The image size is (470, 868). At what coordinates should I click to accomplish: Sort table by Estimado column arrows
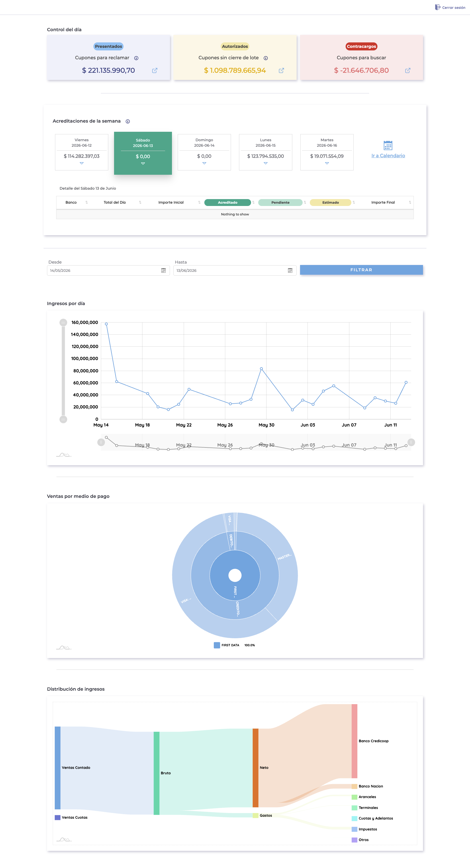pos(354,203)
